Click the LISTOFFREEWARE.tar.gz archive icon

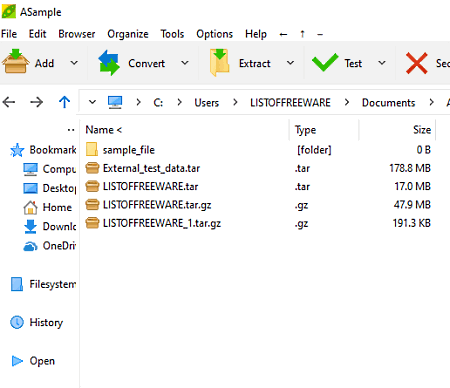(92, 204)
